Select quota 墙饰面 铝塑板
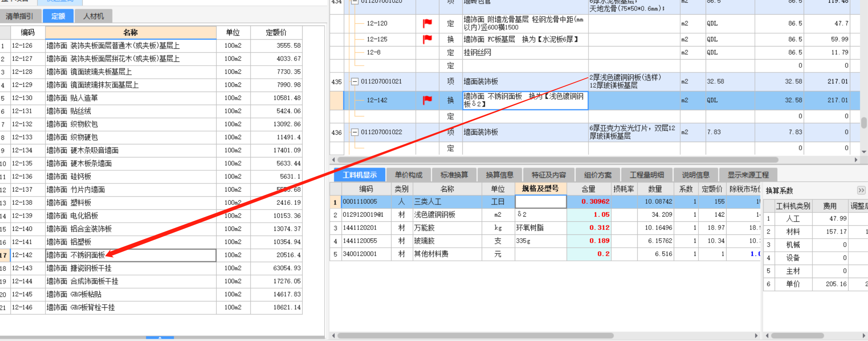 (131, 242)
